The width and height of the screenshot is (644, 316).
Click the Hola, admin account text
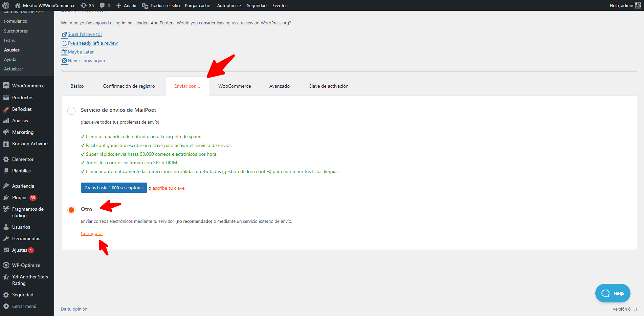coord(621,5)
